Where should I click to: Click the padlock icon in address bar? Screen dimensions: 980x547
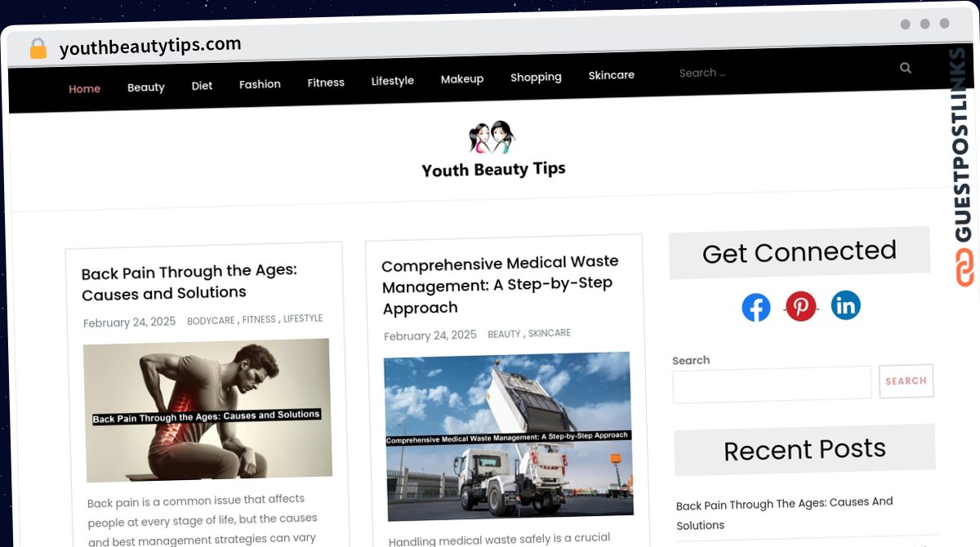[x=38, y=49]
